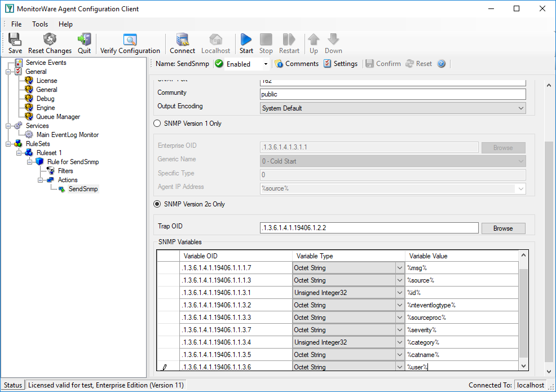Collapse the Ruleset 1 node
Screen dimensions: 556x392
click(19, 153)
